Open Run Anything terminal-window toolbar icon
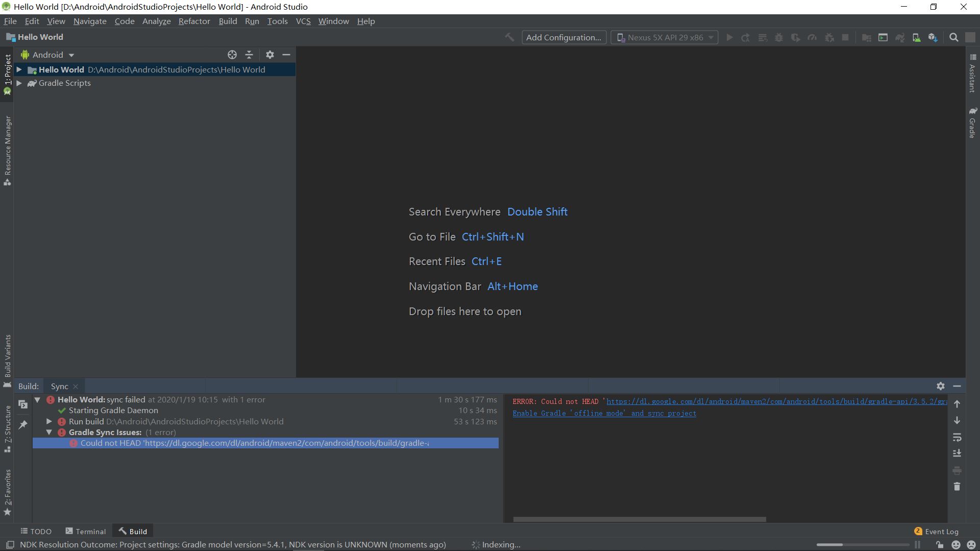The height and width of the screenshot is (551, 980). coord(883,37)
